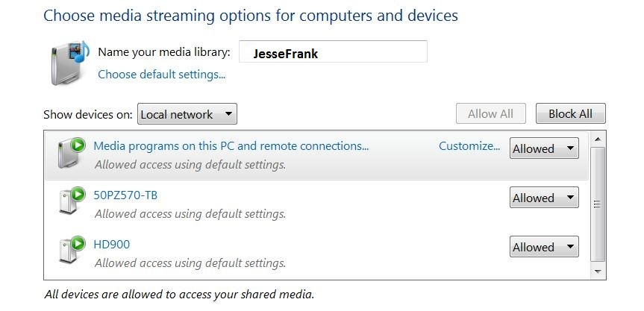The height and width of the screenshot is (311, 644).
Task: Select the 50PZ570-TB device name
Action: click(x=125, y=195)
